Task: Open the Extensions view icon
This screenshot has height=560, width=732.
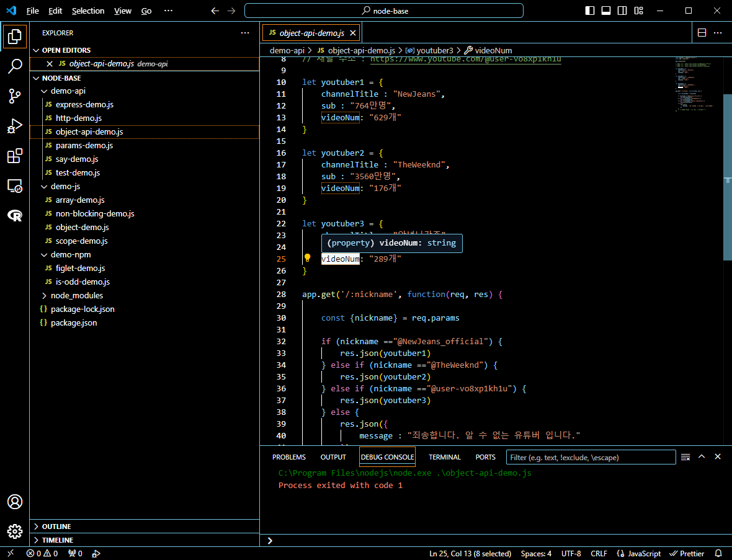Action: point(14,156)
